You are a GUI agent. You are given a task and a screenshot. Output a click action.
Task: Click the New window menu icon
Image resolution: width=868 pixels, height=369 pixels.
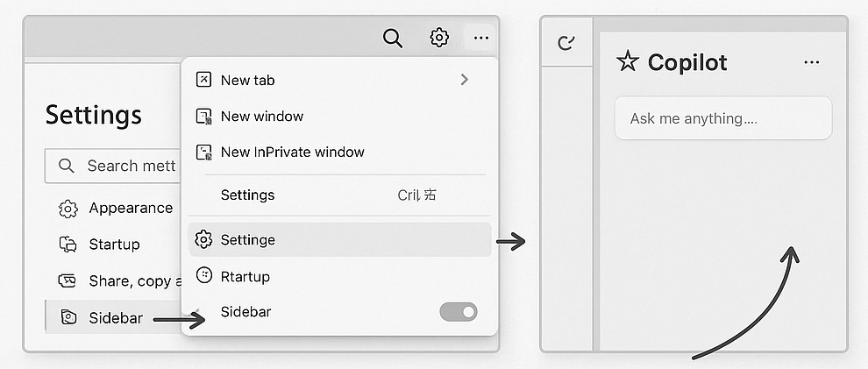coord(203,117)
